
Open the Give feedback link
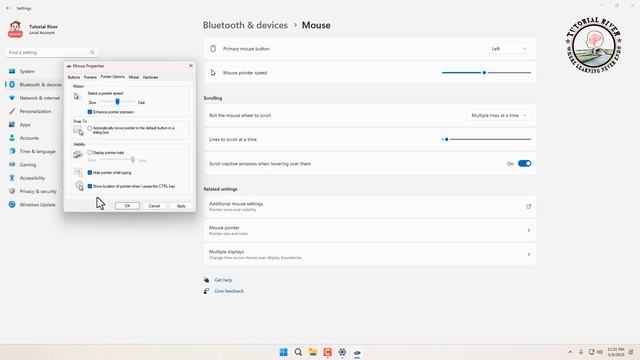(x=229, y=291)
